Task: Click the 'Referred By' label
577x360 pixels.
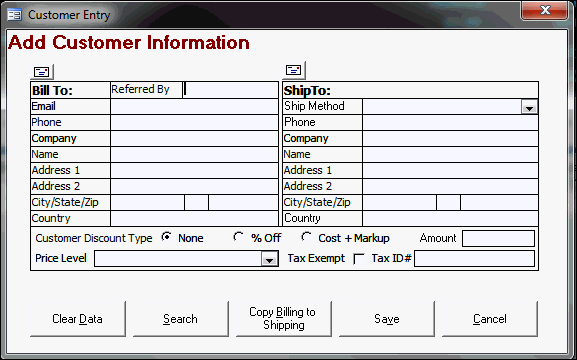Action: (x=140, y=89)
